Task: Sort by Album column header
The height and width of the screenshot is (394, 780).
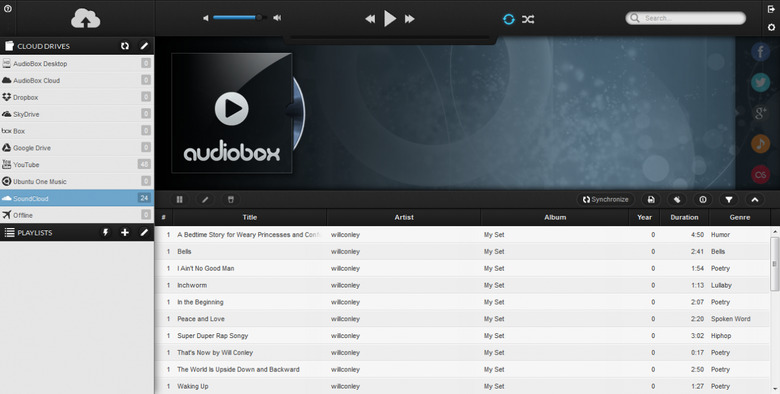Action: click(555, 217)
